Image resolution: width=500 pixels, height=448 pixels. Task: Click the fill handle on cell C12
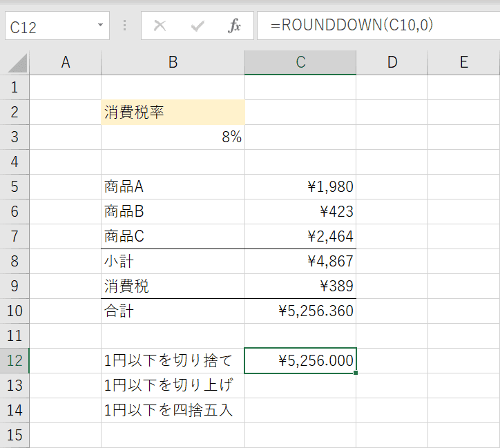pyautogui.click(x=356, y=373)
